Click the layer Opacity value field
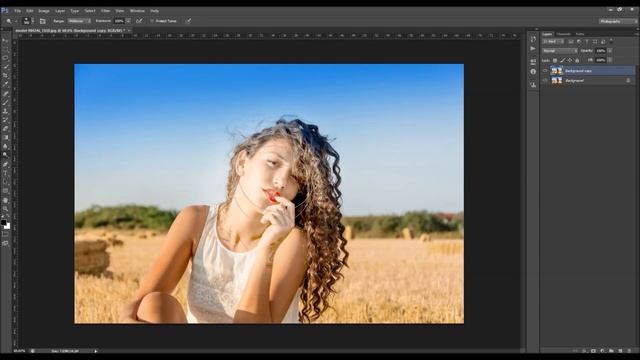 [600, 51]
